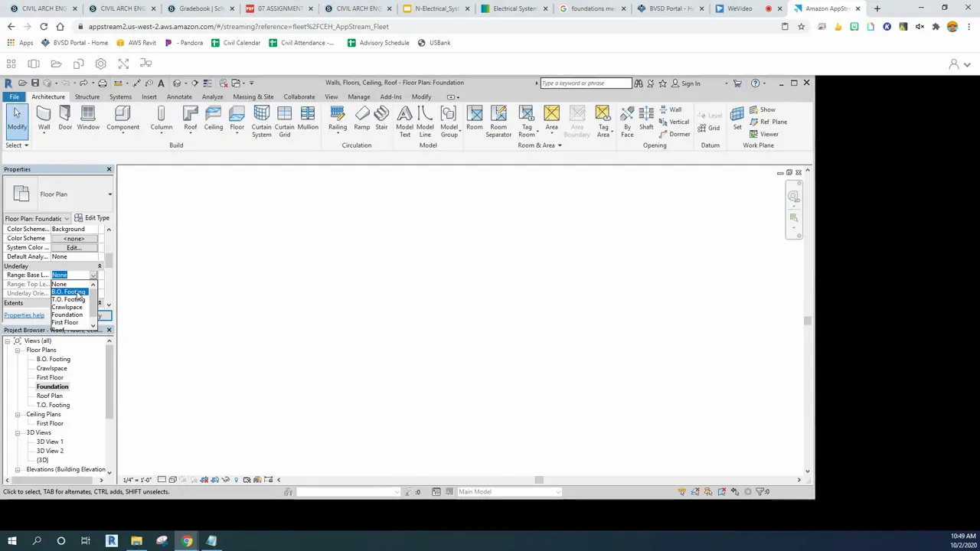
Task: Select the Column tool
Action: click(x=161, y=119)
